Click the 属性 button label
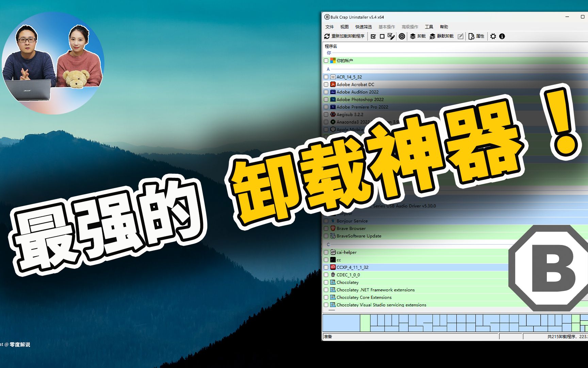588x368 pixels. coord(480,36)
